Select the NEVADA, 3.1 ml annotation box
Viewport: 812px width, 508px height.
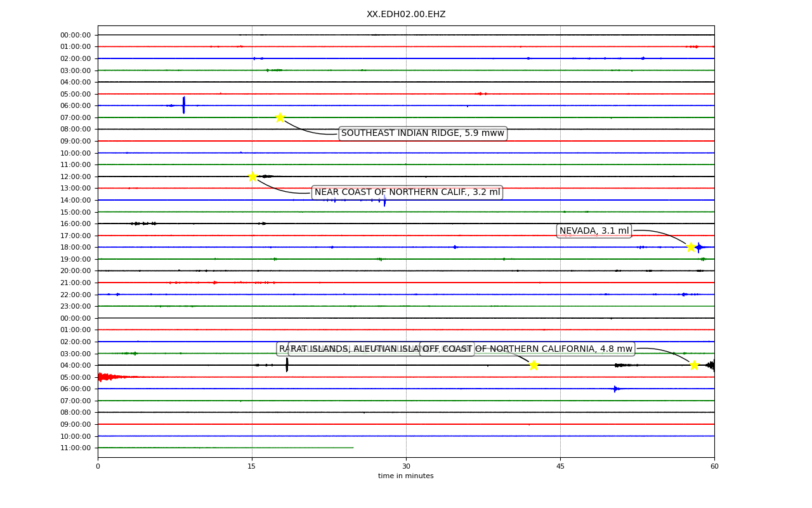(594, 231)
